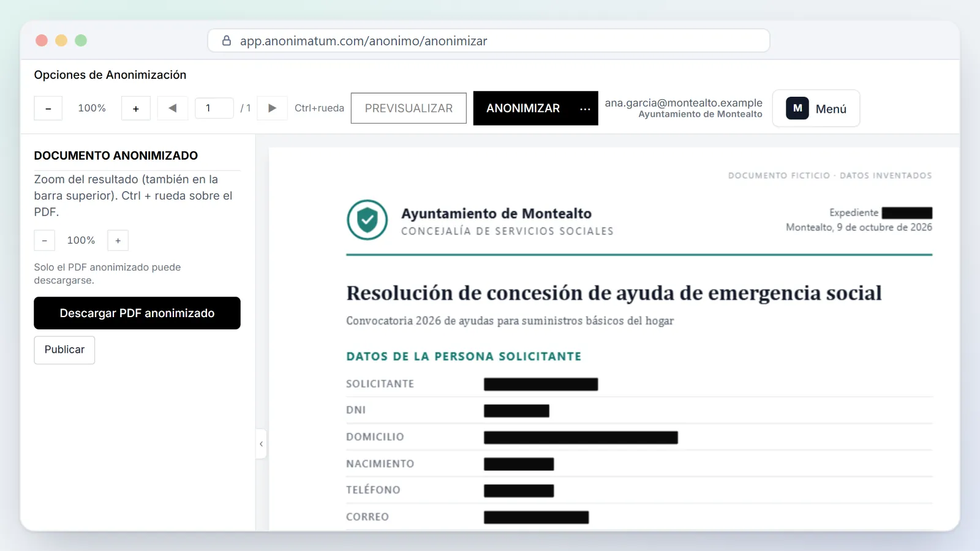Click the redacted DOMICILIO value bar
Viewport: 980px width, 551px height.
click(x=581, y=437)
